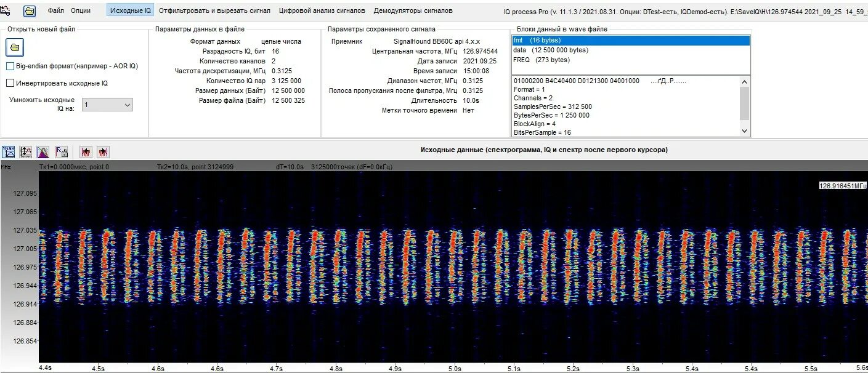868x373 pixels.
Task: Click the jump-to-signal-end cursor icon
Action: pos(103,152)
